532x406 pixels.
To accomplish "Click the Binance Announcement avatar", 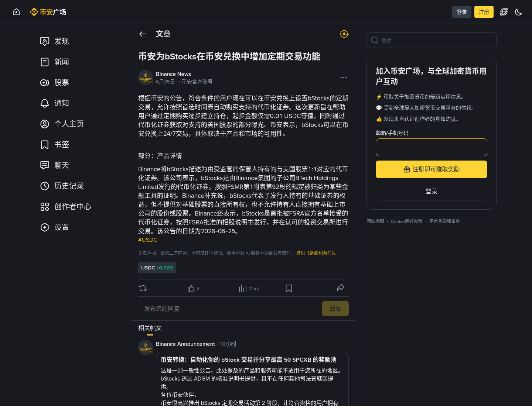I will (146, 347).
